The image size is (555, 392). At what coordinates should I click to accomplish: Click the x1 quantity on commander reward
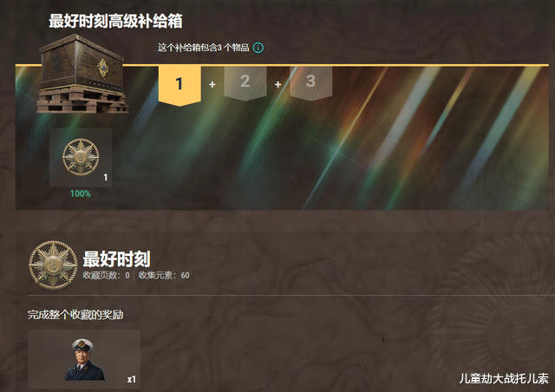click(131, 379)
